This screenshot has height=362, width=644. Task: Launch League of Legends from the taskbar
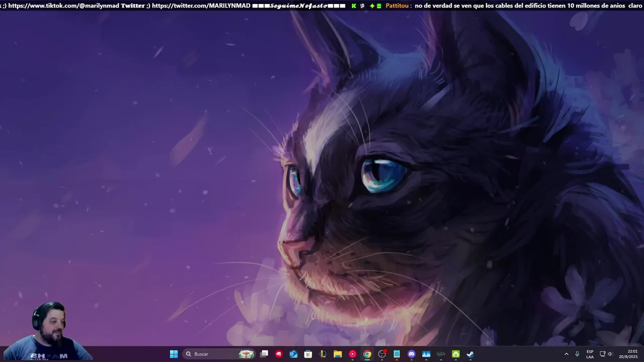pyautogui.click(x=323, y=354)
